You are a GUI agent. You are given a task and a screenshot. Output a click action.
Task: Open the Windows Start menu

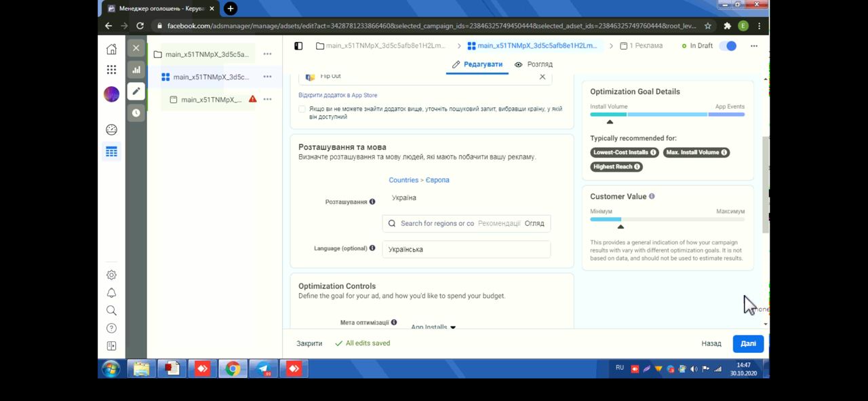pyautogui.click(x=111, y=368)
